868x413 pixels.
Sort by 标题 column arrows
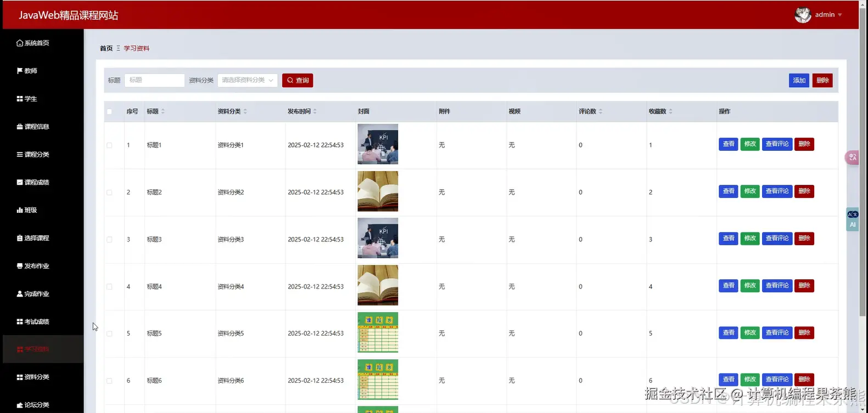point(163,111)
